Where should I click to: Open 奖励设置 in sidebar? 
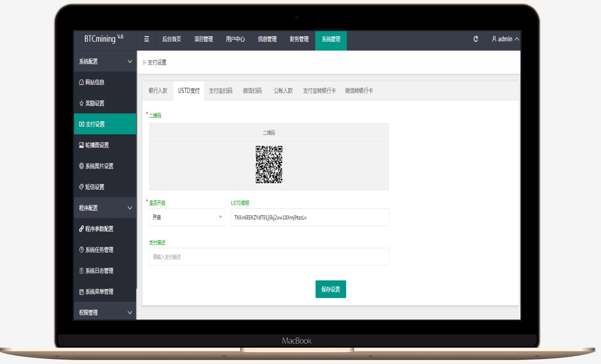(x=105, y=103)
